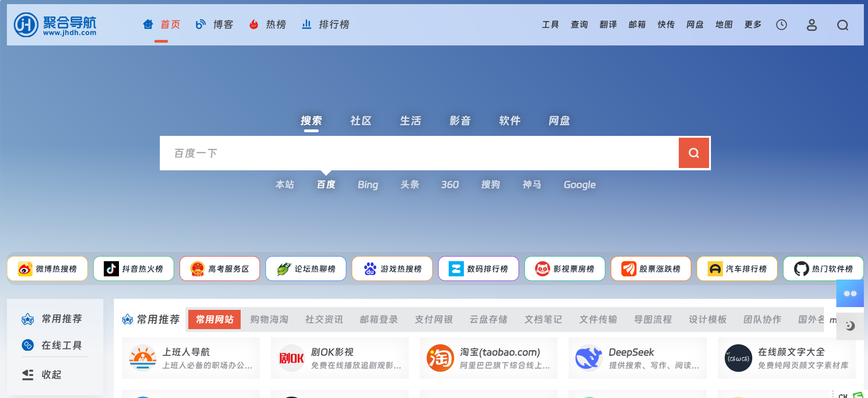Open the 翻译 header link
This screenshot has height=398, width=868.
[608, 24]
